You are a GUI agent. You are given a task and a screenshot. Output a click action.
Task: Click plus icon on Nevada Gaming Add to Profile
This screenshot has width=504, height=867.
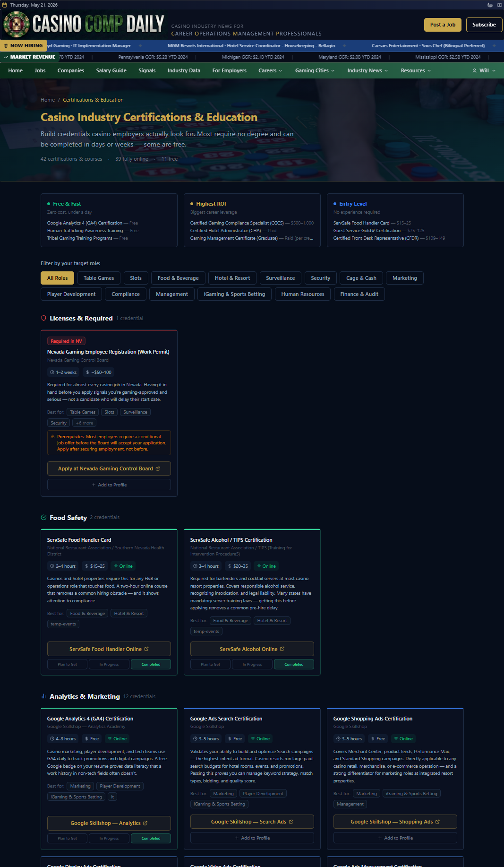(x=94, y=485)
